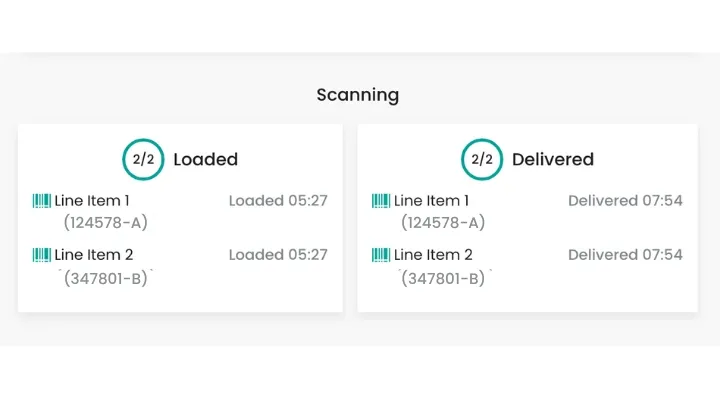720x405 pixels.
Task: Click the Delivered 07:54 timestamp for Line Item 1
Action: [x=625, y=201]
